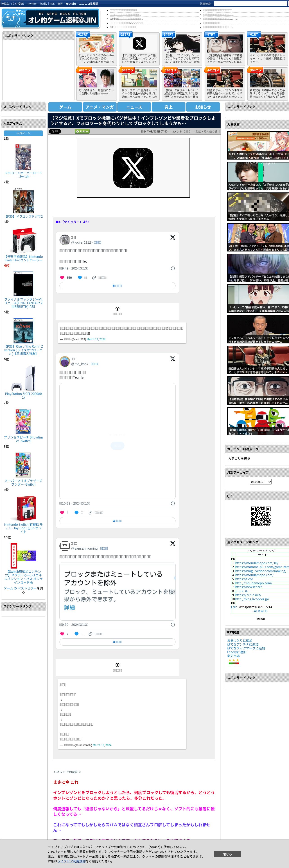Screen dimensions: 289x868
Task: Open the X logo on the @sansanmorning tweet
Action: point(173,544)
